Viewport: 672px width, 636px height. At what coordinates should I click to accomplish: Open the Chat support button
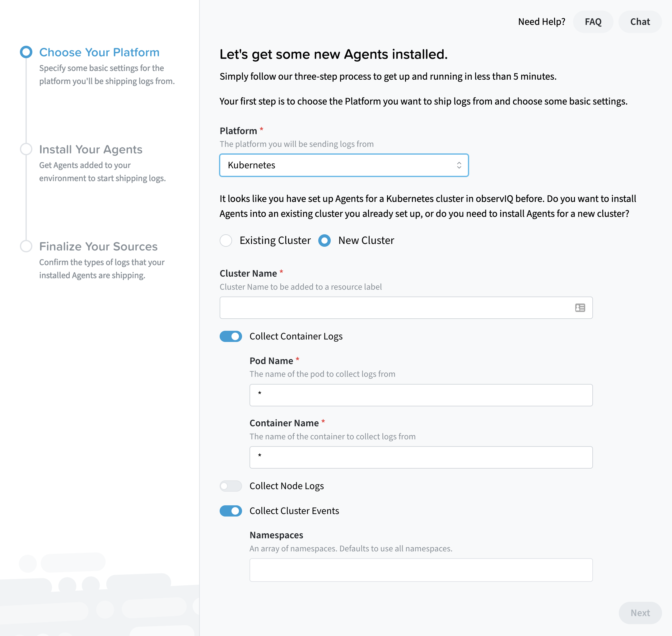point(640,22)
